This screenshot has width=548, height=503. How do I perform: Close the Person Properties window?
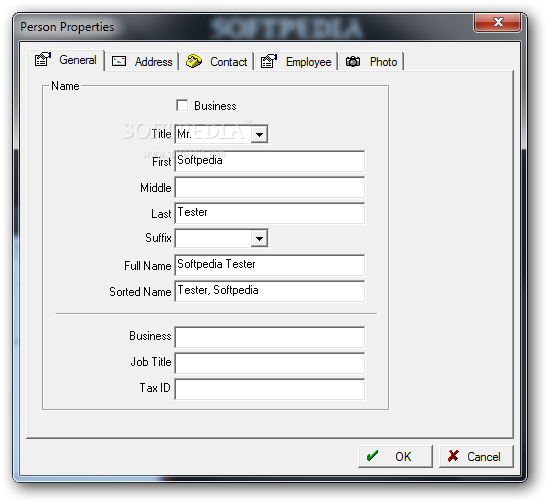coord(497,22)
